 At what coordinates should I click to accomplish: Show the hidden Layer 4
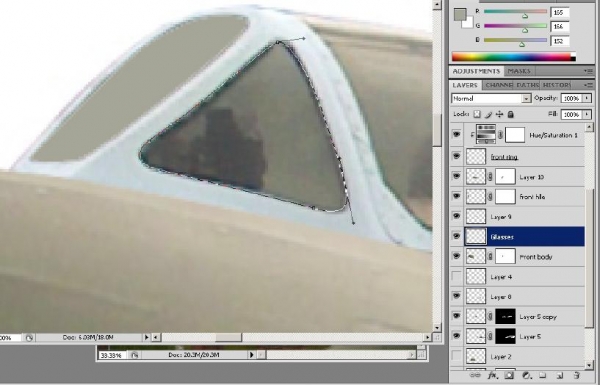[456, 276]
